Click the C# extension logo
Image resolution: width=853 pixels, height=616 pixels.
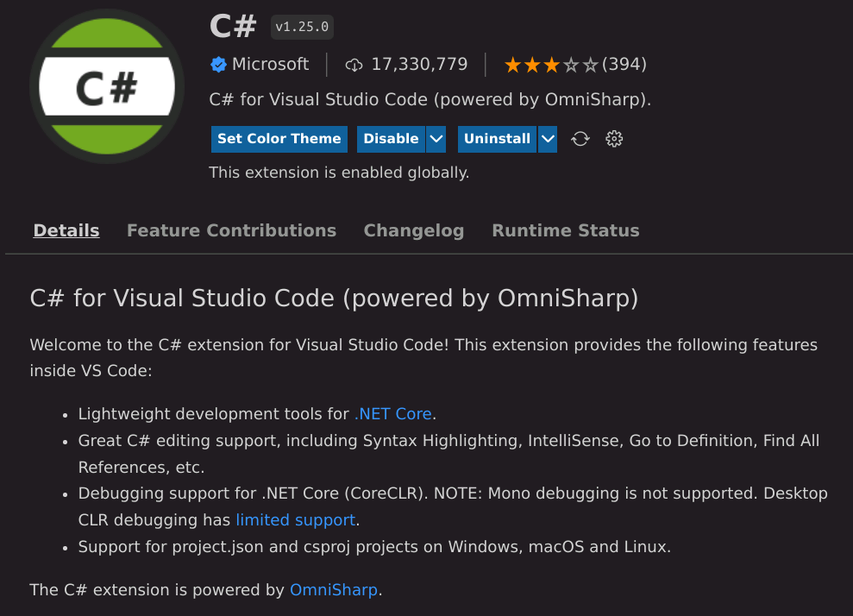(x=105, y=85)
